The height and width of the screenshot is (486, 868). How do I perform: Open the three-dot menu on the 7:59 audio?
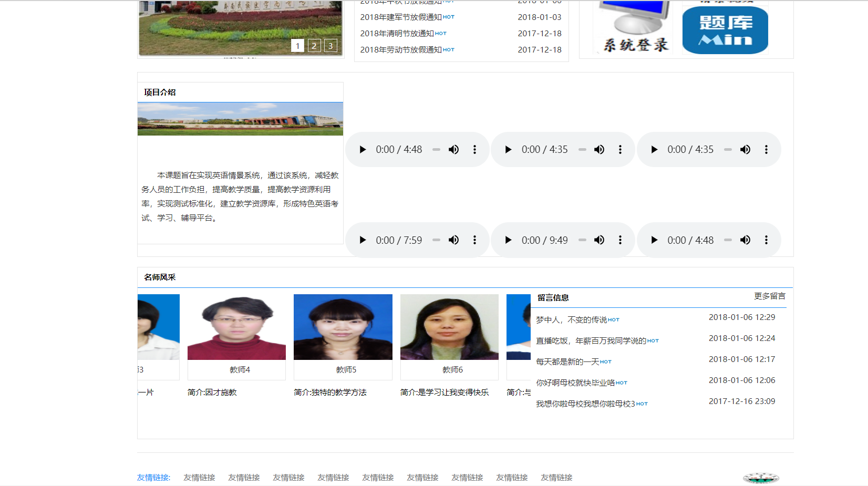click(x=474, y=240)
